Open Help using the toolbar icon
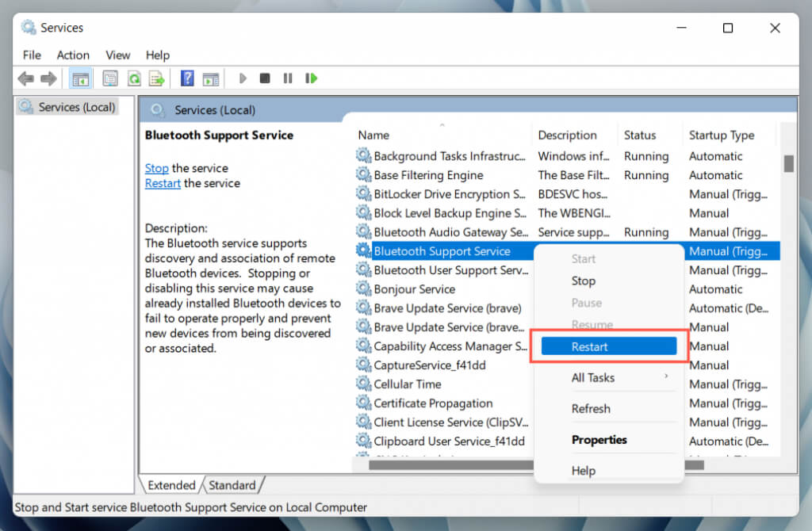The height and width of the screenshot is (531, 812). (x=187, y=78)
